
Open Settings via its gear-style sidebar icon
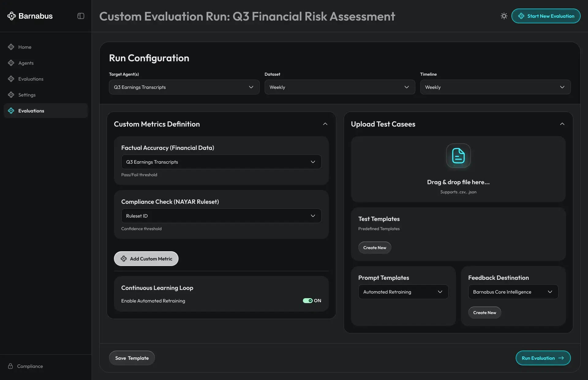(x=11, y=95)
